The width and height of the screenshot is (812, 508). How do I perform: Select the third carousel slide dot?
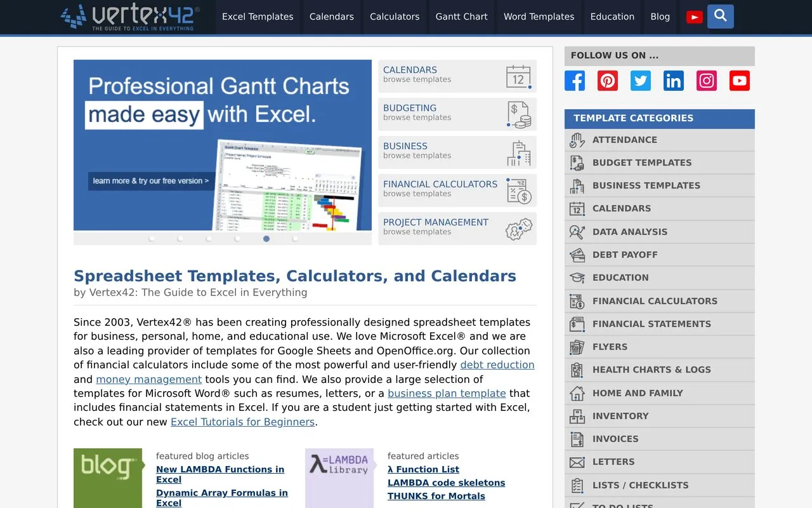[x=209, y=239]
